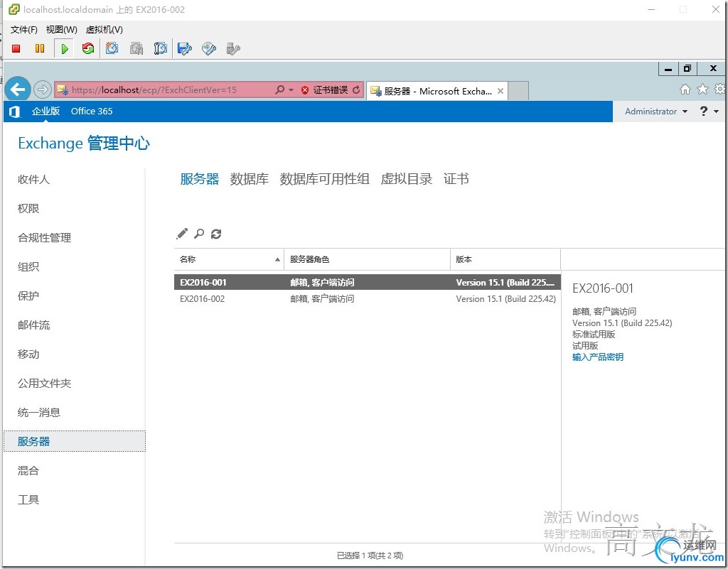Image resolution: width=728 pixels, height=569 pixels.
Task: Click the 版本 column header
Action: tap(505, 259)
